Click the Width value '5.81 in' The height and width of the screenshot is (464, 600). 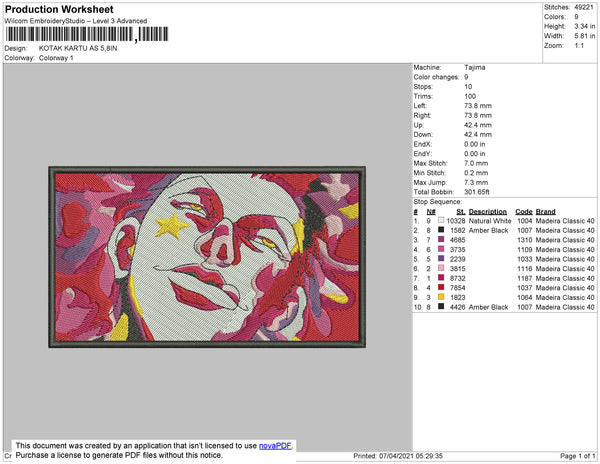click(x=584, y=36)
